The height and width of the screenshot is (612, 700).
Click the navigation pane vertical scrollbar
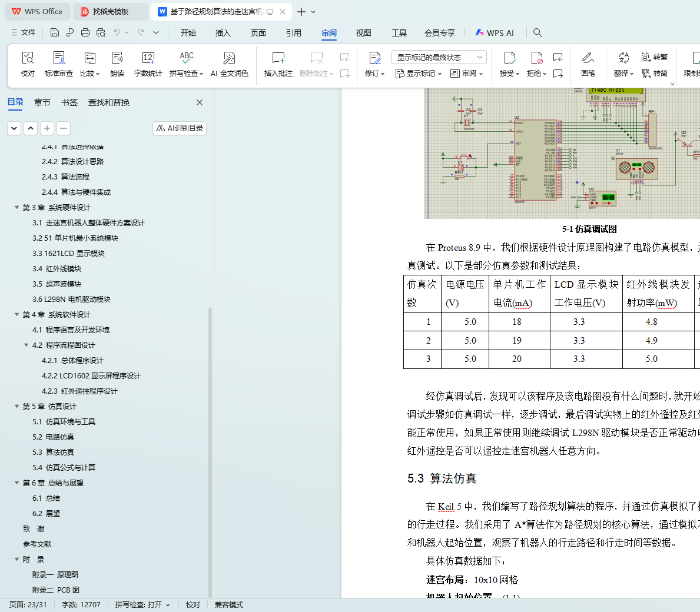(210, 451)
